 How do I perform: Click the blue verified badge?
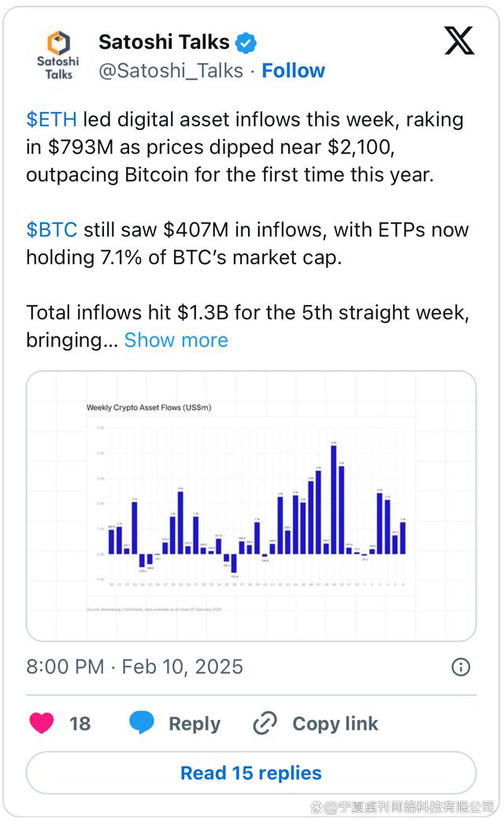tap(247, 43)
